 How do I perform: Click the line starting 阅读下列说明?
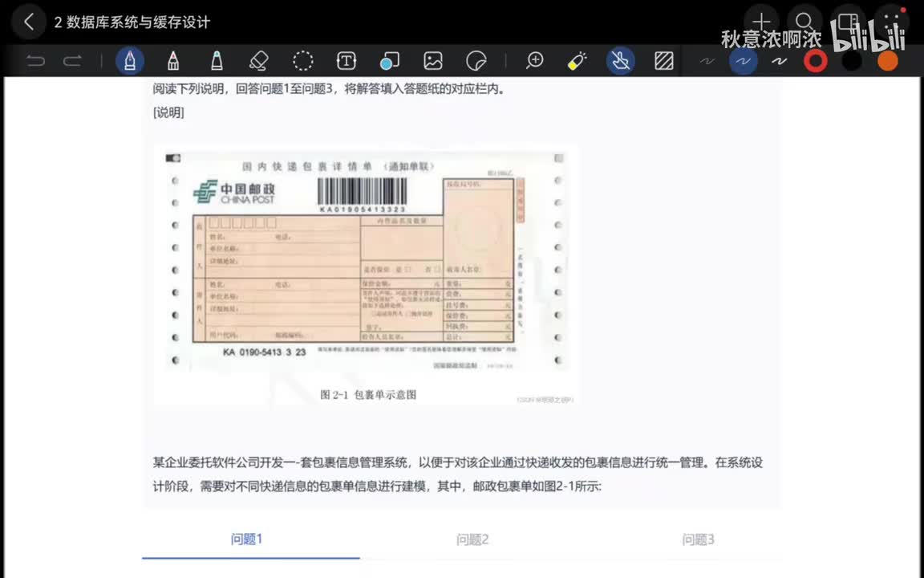coord(330,89)
